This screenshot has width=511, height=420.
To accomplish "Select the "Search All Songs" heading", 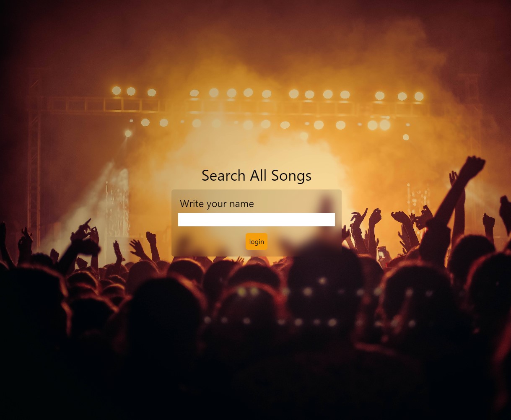I will click(256, 175).
